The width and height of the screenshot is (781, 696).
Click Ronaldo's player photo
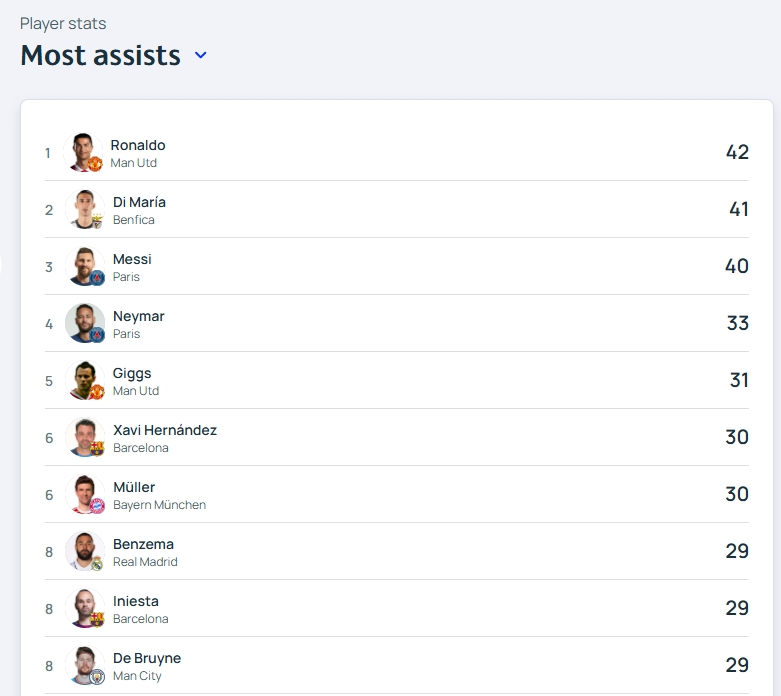83,152
